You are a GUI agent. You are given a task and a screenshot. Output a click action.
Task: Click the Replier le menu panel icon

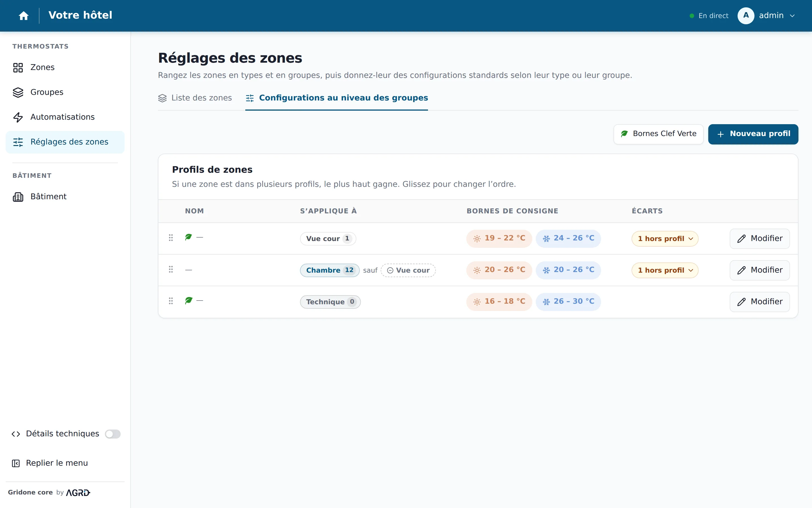point(16,463)
